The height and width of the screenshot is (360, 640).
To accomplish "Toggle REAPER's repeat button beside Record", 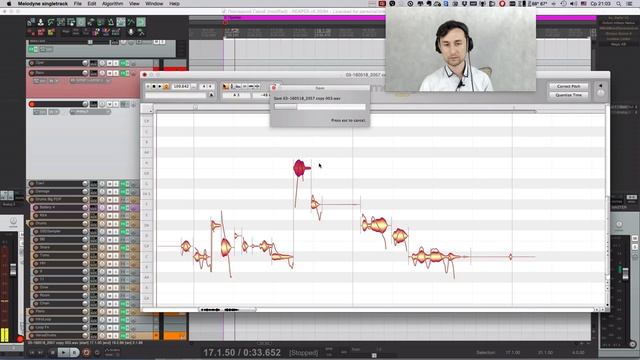I will (97, 352).
